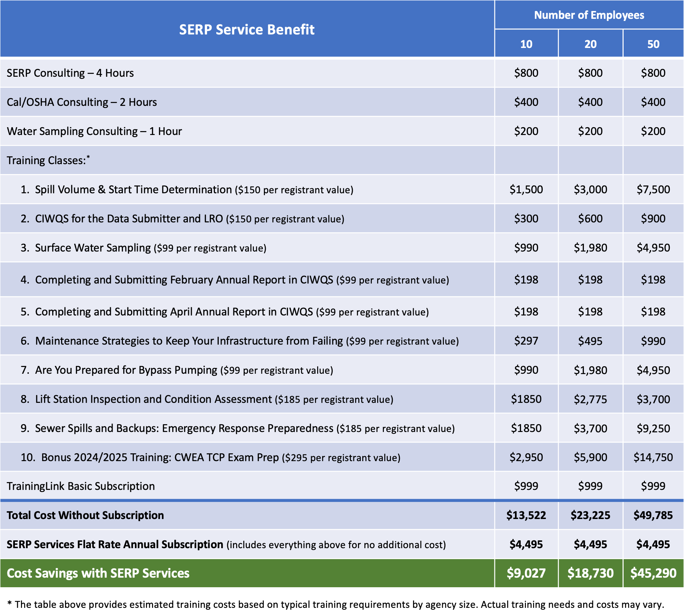
Task: Click TrainingLink Basic Subscription label
Action: point(81,486)
